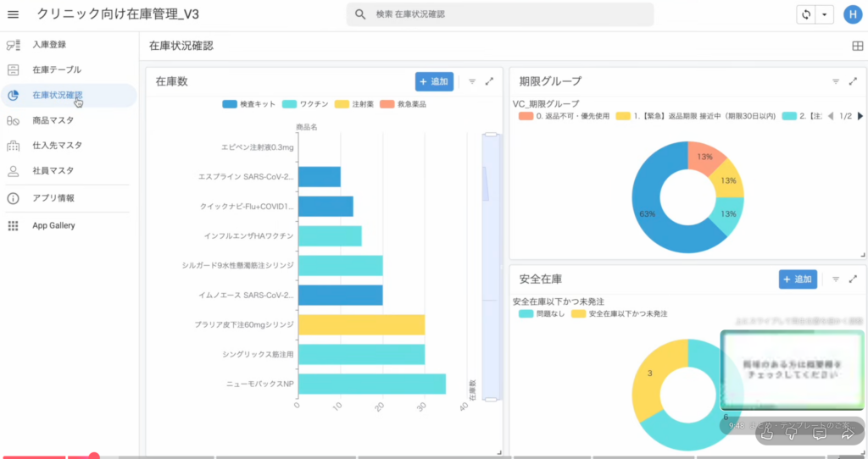868x459 pixels.
Task: Click the search 在庫状況確認 field
Action: coord(500,14)
